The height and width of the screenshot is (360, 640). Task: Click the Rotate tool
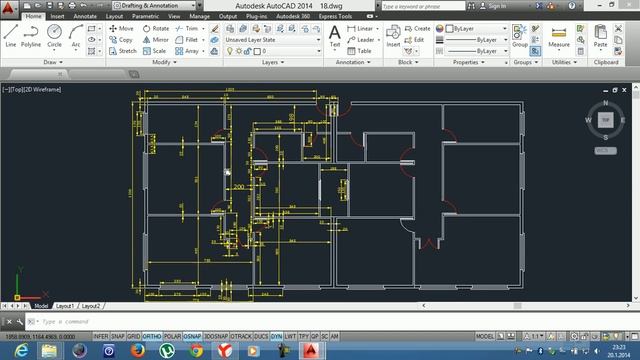(156, 29)
